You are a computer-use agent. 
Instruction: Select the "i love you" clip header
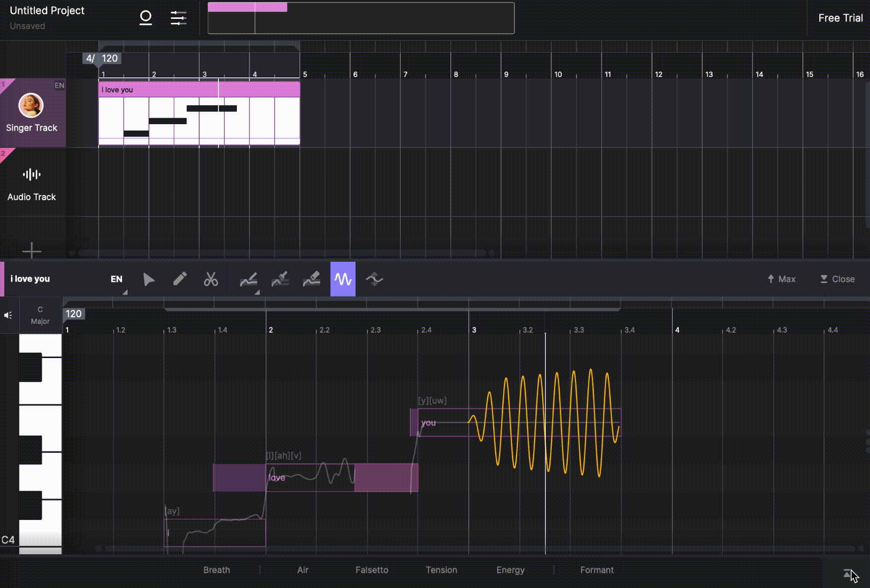(199, 89)
